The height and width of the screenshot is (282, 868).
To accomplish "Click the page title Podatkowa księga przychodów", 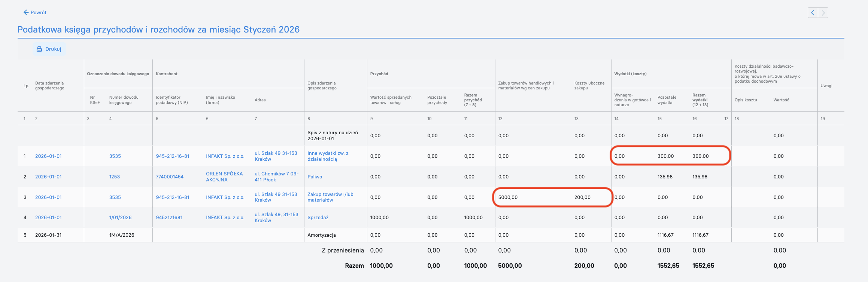I will click(x=158, y=30).
